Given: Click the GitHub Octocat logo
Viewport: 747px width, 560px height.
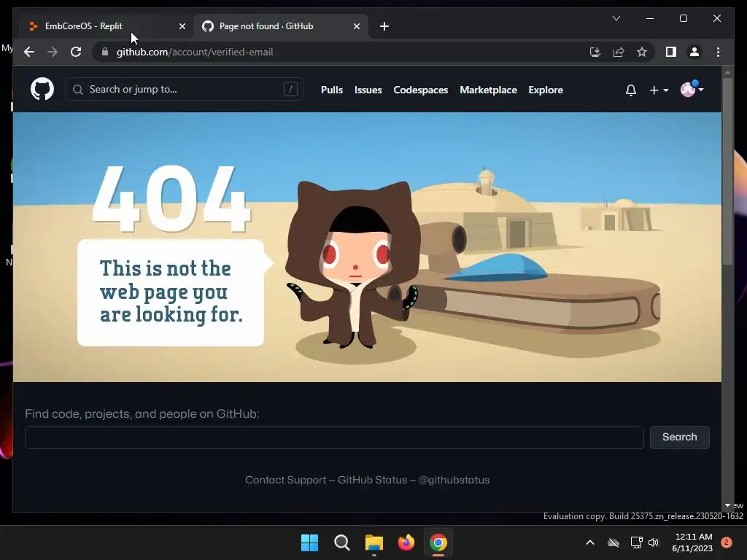Looking at the screenshot, I should click(x=42, y=89).
